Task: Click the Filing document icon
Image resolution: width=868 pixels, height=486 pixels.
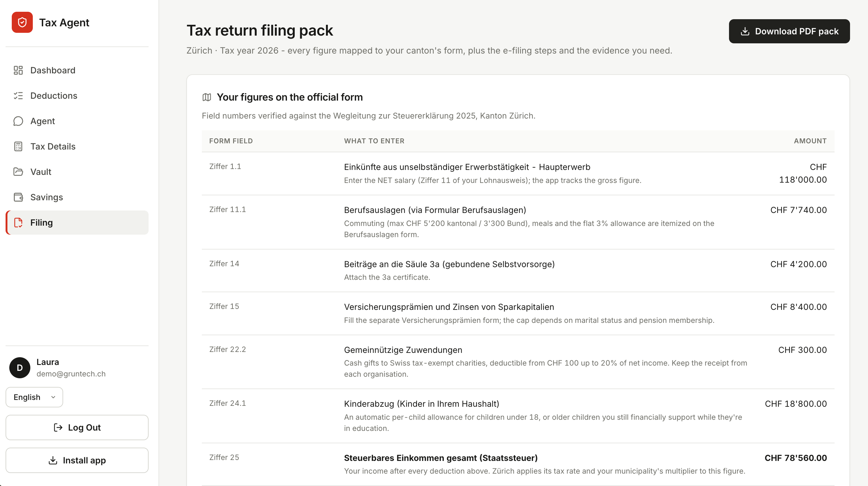Action: 18,223
